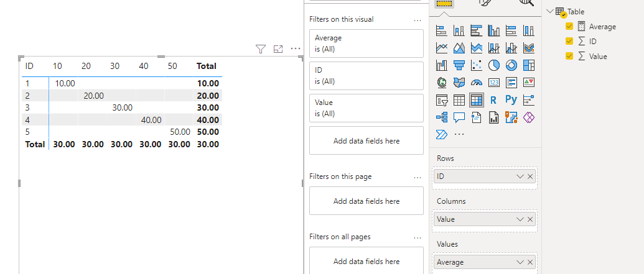Open Get more visuals ellipsis
This screenshot has width=644, height=274.
[x=459, y=135]
